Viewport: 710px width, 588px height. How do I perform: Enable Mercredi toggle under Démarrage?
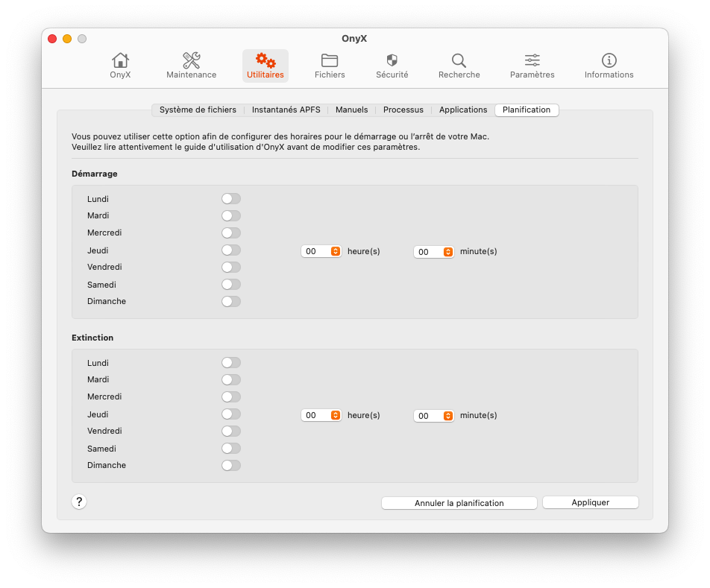coord(231,233)
